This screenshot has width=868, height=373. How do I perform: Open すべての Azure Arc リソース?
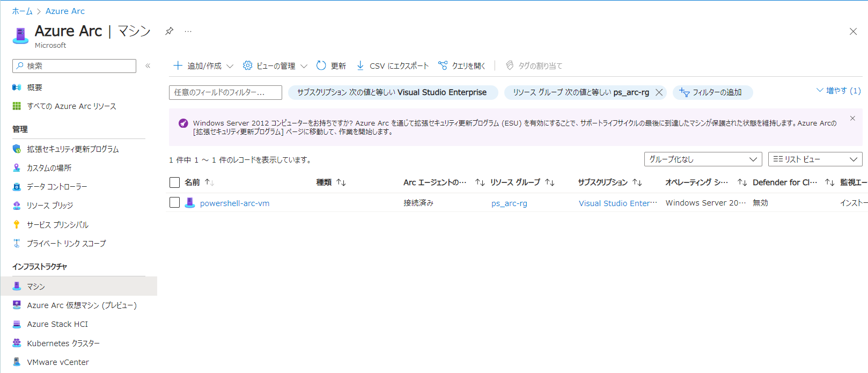point(71,106)
